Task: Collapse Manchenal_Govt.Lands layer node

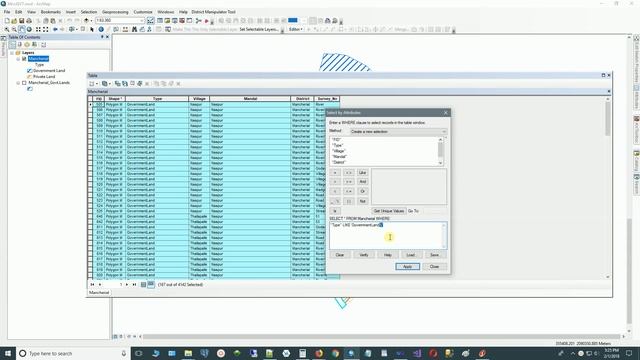Action: [x=18, y=82]
